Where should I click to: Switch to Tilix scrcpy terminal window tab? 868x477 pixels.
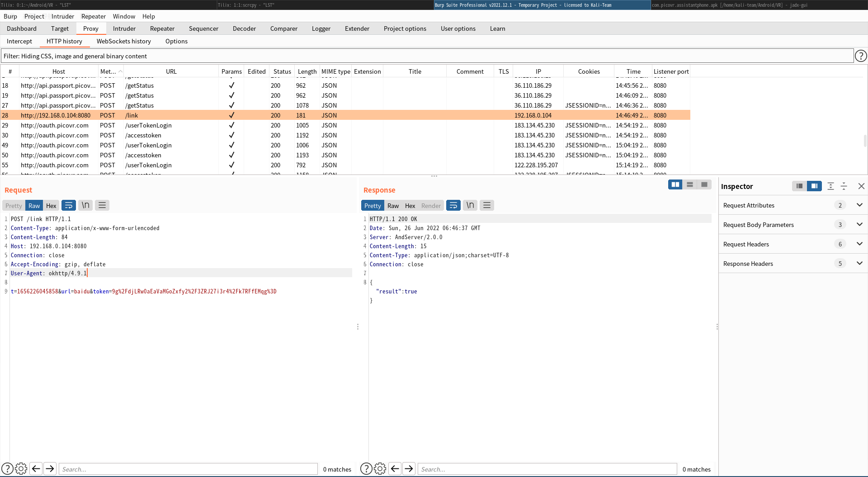click(325, 5)
